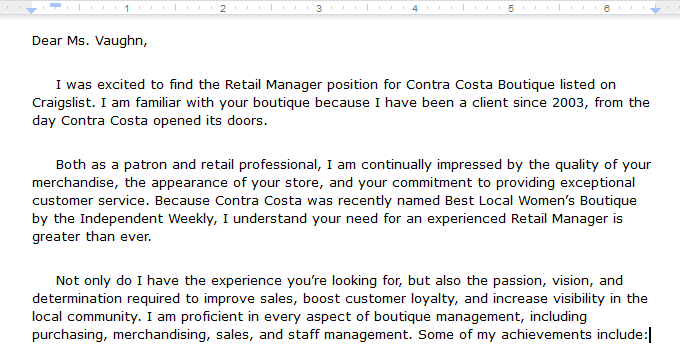Click the ruler at the 2 inch mark
680x360 pixels.
[223, 8]
